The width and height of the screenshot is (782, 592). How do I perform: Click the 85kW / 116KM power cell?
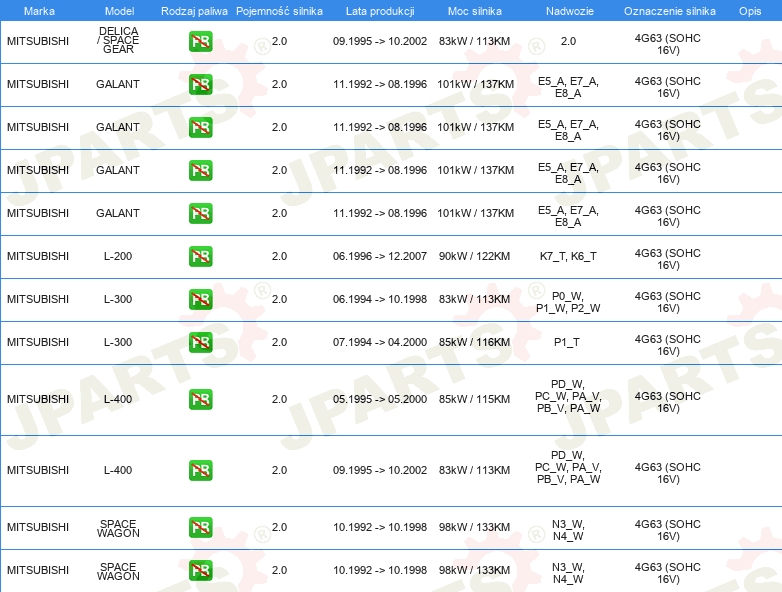coord(474,342)
